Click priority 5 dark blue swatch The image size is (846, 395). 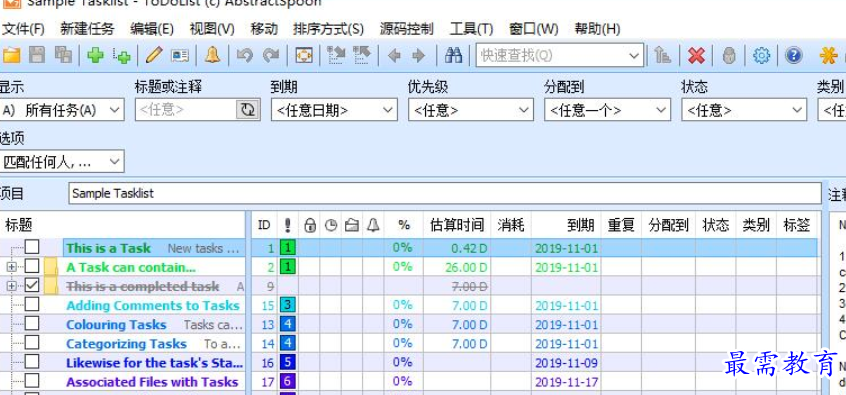click(288, 362)
